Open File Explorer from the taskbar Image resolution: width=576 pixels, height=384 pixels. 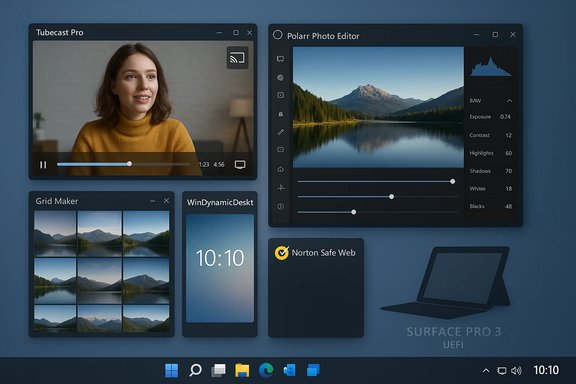[x=242, y=370]
